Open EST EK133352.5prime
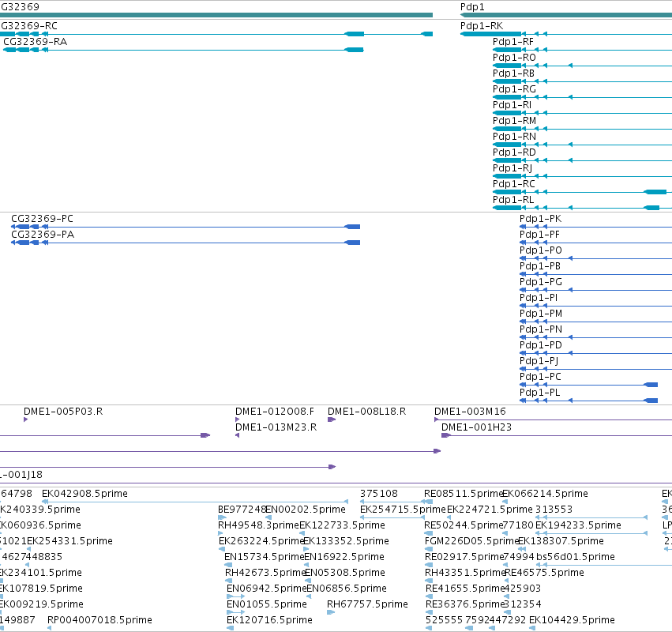 click(346, 541)
